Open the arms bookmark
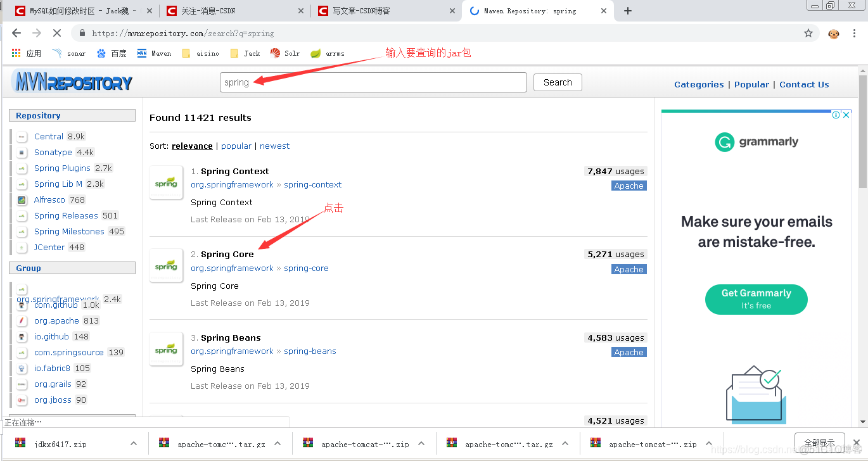This screenshot has height=461, width=868. pyautogui.click(x=328, y=53)
